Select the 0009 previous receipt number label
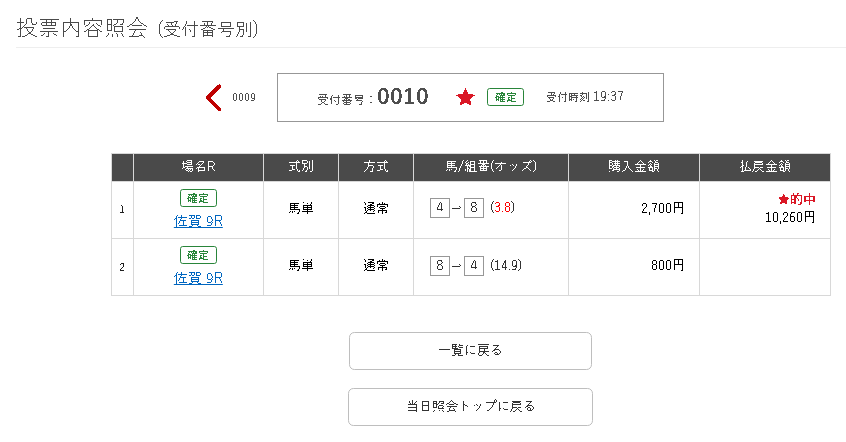The image size is (846, 442). click(x=244, y=97)
